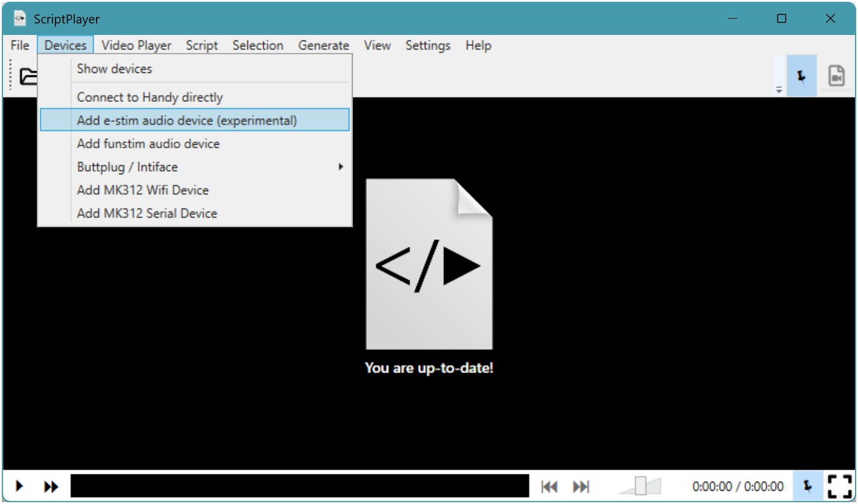Open the File menu

(20, 45)
